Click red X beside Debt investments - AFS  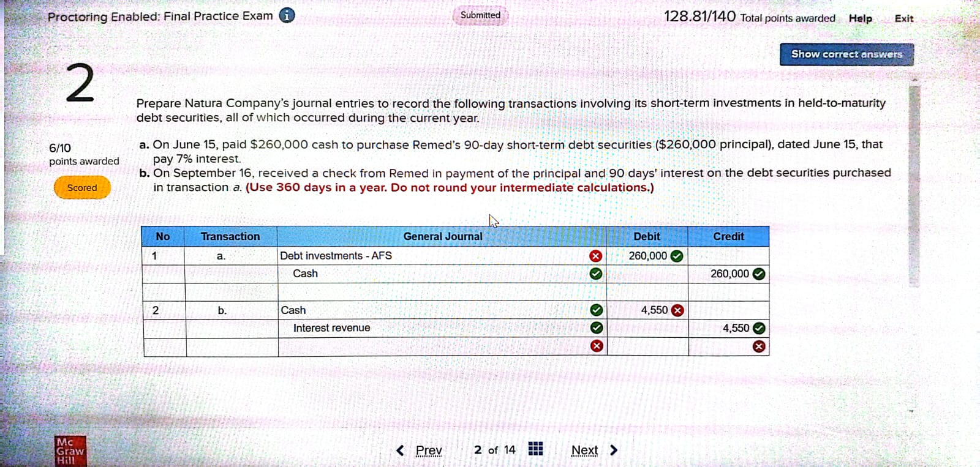(x=595, y=256)
